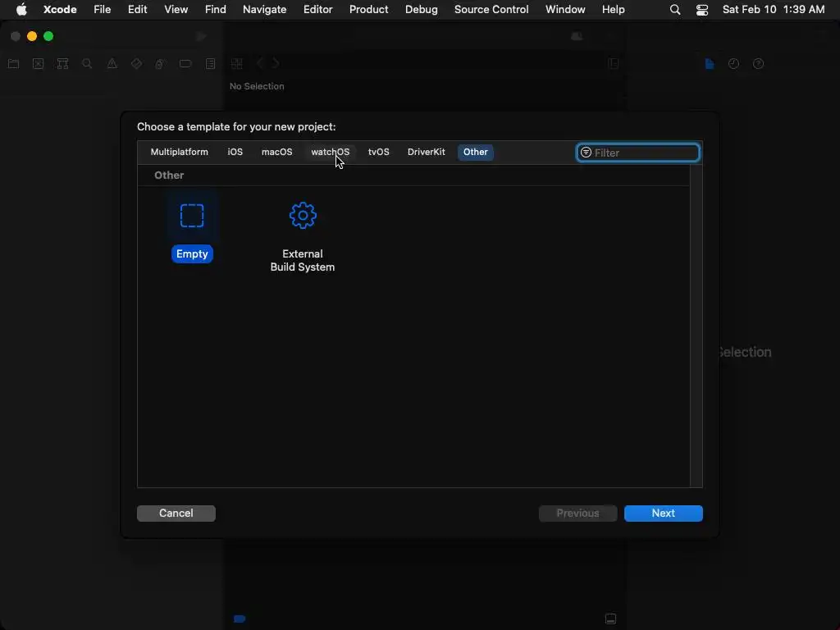This screenshot has height=630, width=840.
Task: Select the External Build System template
Action: pos(303,237)
